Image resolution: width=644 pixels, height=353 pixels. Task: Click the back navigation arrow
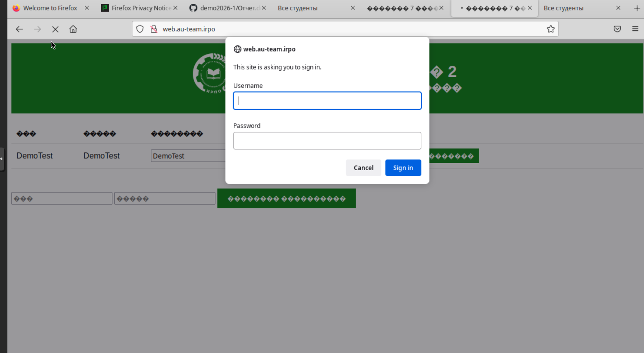tap(19, 29)
